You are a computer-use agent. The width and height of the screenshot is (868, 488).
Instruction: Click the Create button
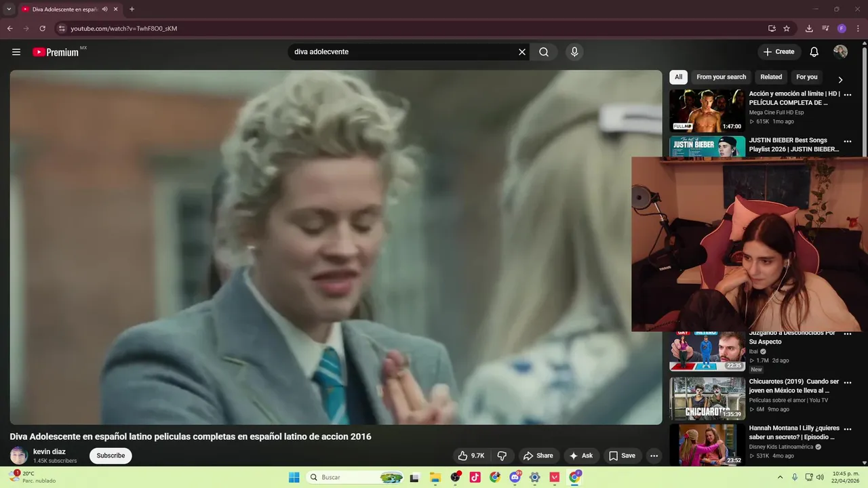click(779, 52)
